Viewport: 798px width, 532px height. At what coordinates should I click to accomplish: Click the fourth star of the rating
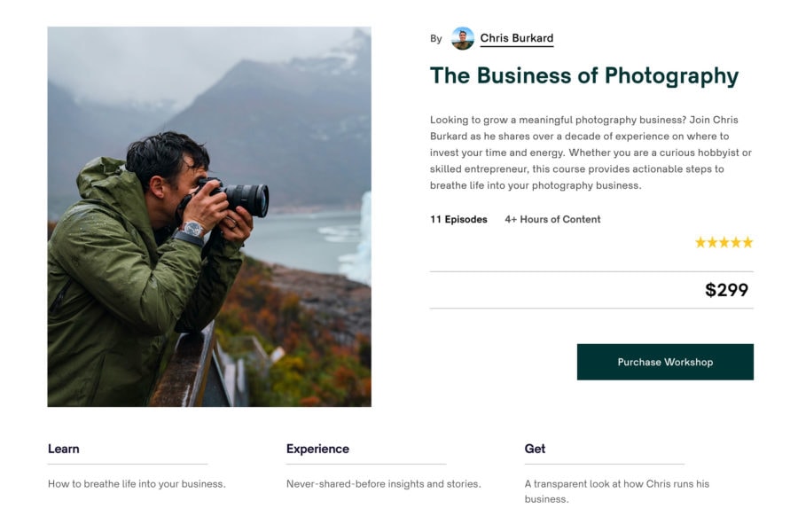coord(735,241)
